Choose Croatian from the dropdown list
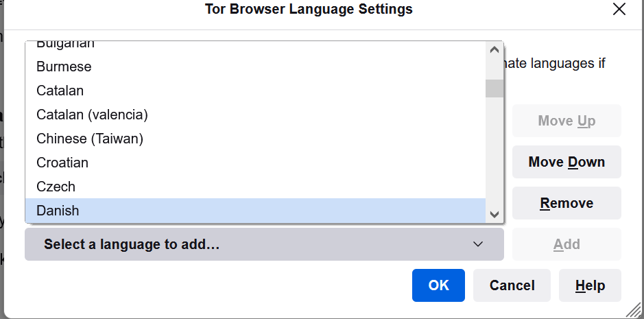Viewport: 644px width, 319px height. (62, 163)
